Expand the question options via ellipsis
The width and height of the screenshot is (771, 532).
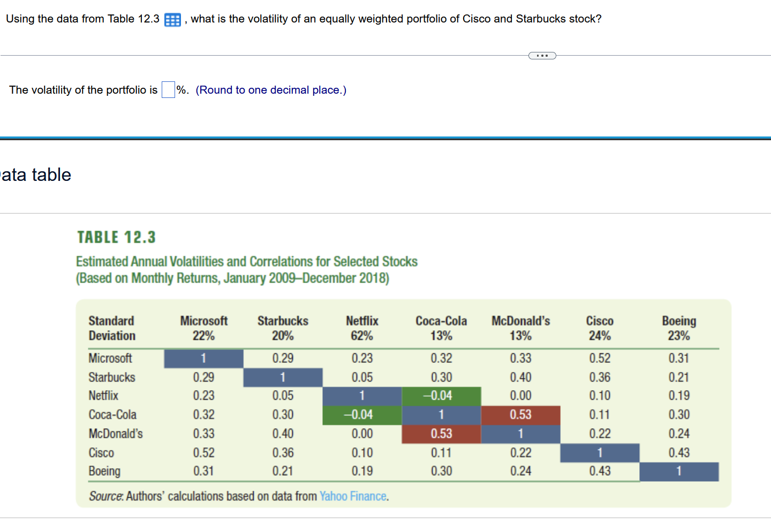[542, 55]
